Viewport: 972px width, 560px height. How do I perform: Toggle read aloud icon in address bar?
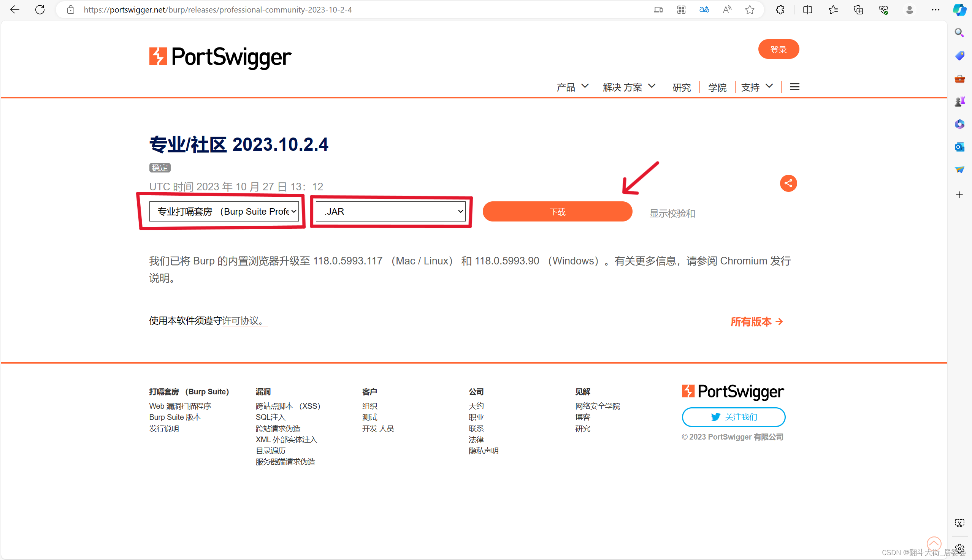pyautogui.click(x=727, y=9)
